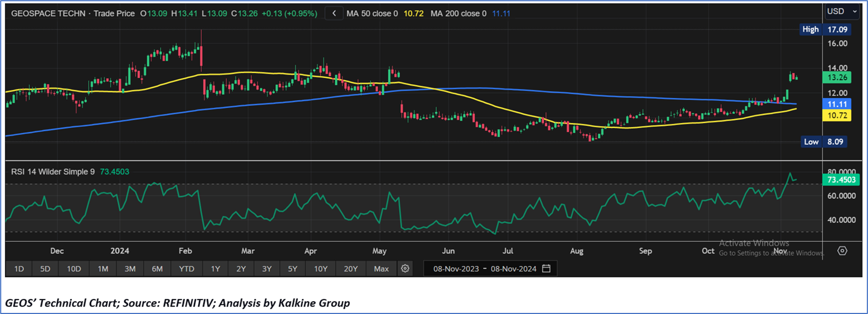Open the USD currency dropdown
Viewport: 868px width, 314px height.
(x=842, y=11)
